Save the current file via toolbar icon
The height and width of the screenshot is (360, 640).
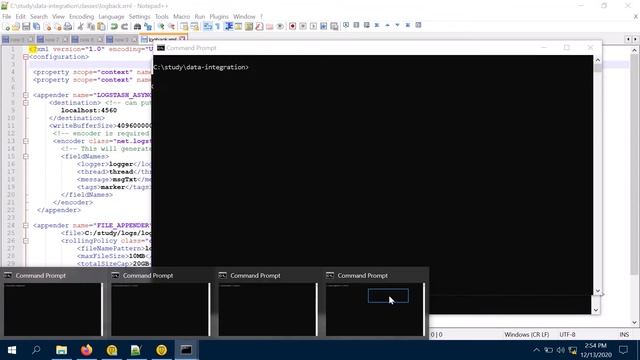pyautogui.click(x=26, y=27)
